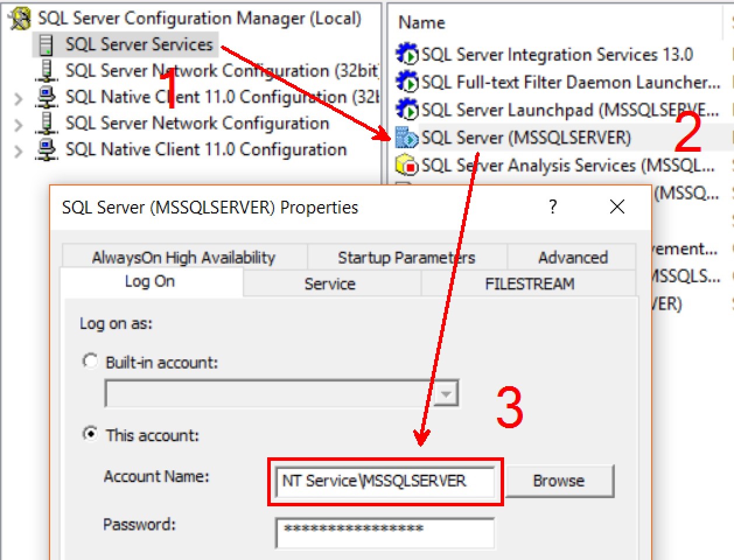The width and height of the screenshot is (734, 560).
Task: Select SQL Server Configuration Manager (Local) root
Action: coord(200,18)
